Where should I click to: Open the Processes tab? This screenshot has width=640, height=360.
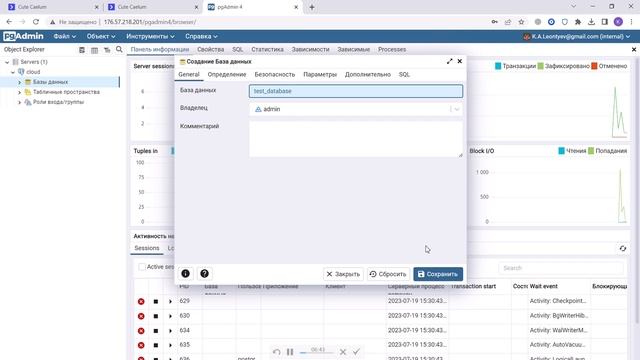392,49
